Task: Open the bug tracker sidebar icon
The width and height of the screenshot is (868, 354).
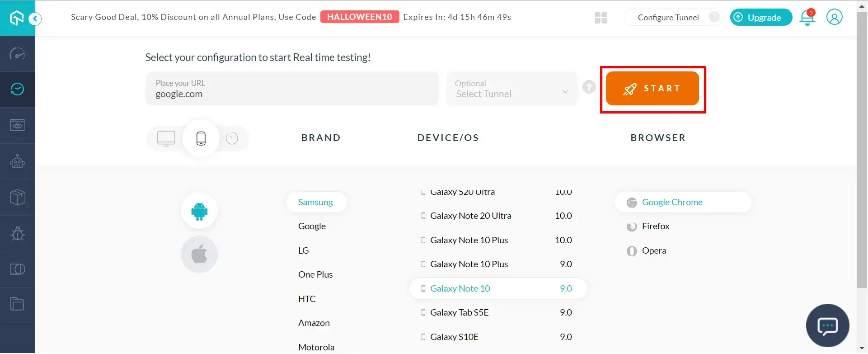Action: 18,233
